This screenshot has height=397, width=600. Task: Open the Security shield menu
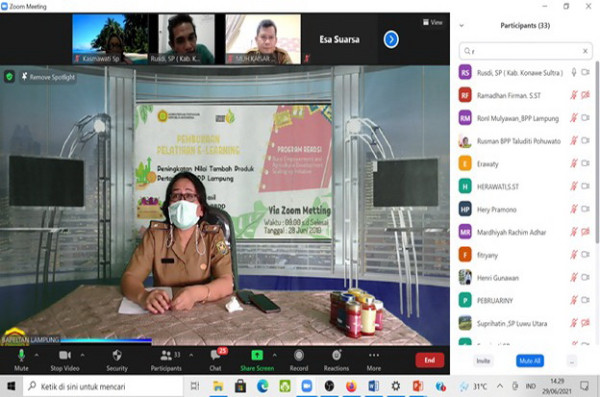pos(117,360)
